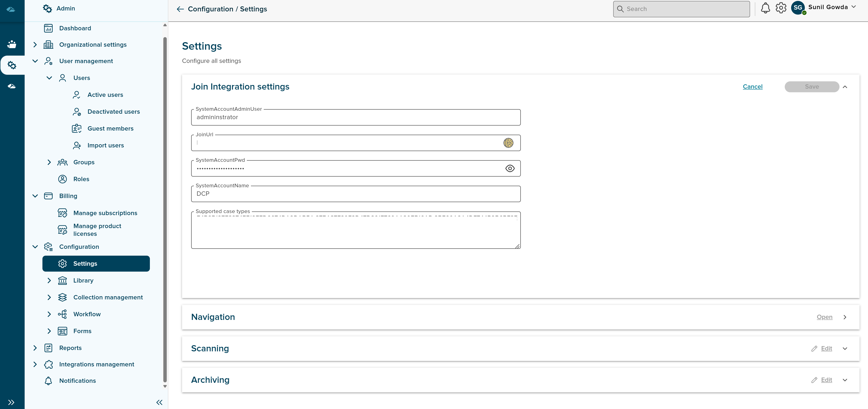Collapse the Billing menu group
868x409 pixels.
click(35, 196)
